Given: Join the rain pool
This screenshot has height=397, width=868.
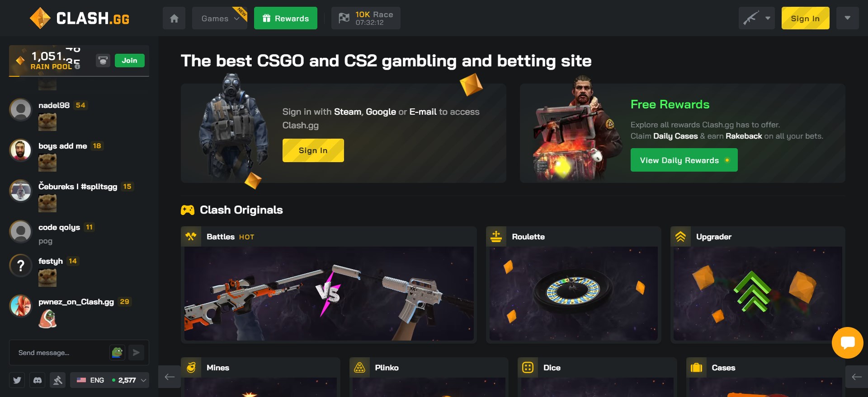Looking at the screenshot, I should coord(129,61).
